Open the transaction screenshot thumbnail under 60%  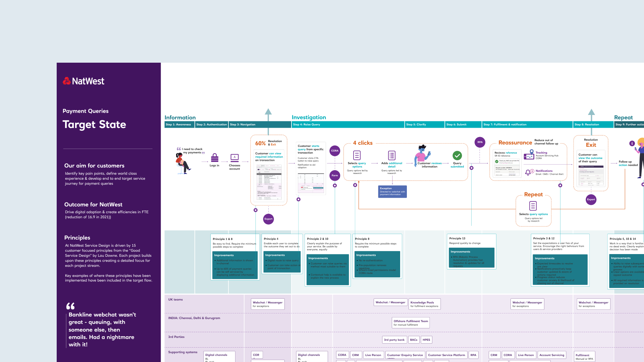269,182
